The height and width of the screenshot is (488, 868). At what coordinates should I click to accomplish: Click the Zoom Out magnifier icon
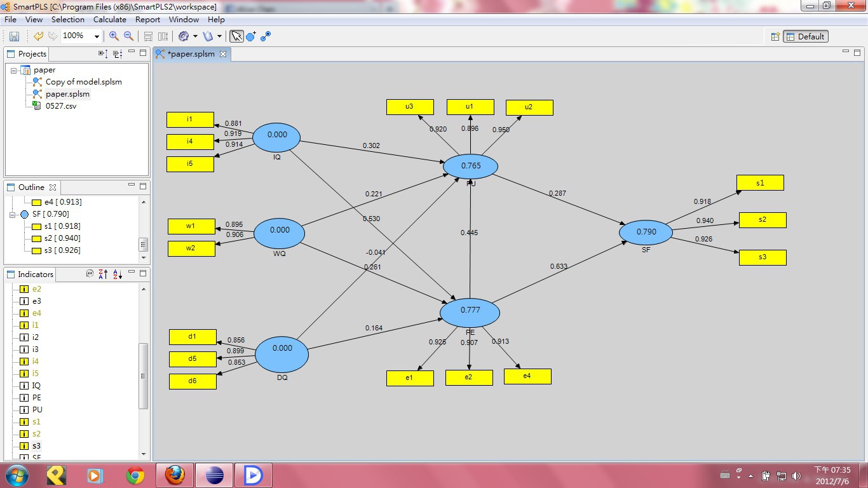(x=128, y=36)
